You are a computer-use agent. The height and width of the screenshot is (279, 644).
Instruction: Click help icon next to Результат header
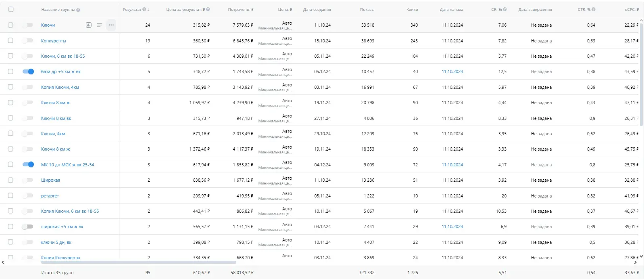point(144,9)
